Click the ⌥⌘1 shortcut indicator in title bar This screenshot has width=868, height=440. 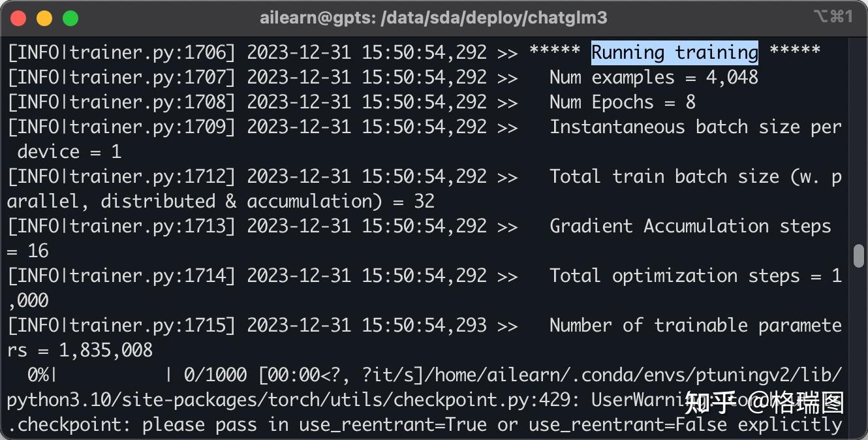coord(833,18)
